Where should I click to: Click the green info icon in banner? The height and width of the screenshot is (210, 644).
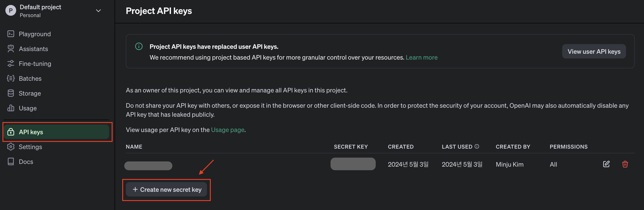click(x=139, y=46)
